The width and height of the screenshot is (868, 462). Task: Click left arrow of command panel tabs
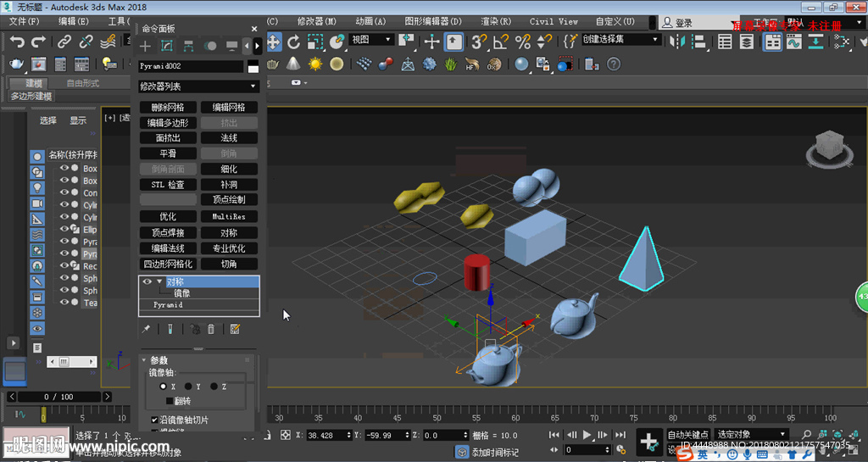point(247,46)
